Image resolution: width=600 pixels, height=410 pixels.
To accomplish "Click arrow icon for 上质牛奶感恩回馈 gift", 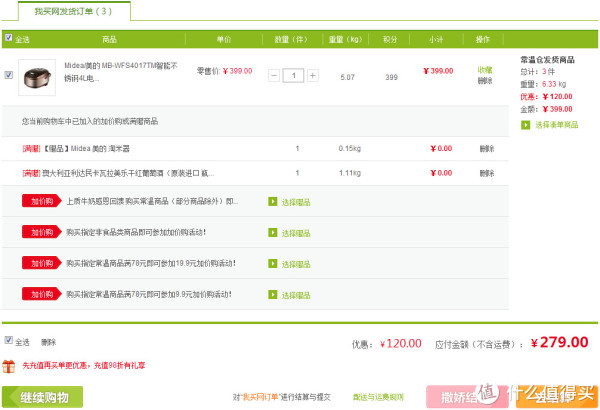I will tap(272, 201).
